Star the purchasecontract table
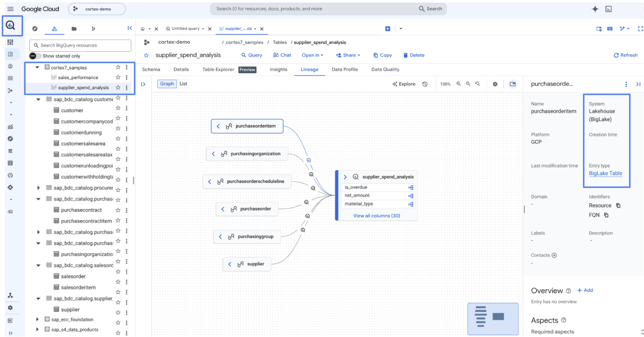 point(118,210)
